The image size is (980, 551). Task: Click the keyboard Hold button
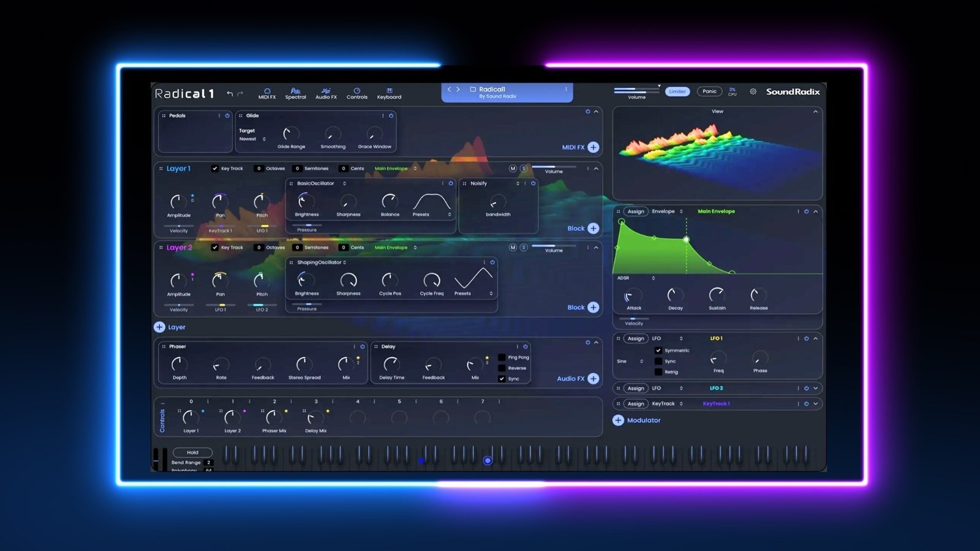pos(192,452)
